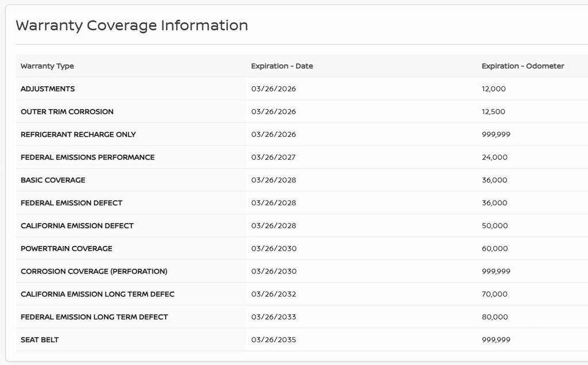Click the Expiration - Date column header
588x365 pixels.
(282, 66)
